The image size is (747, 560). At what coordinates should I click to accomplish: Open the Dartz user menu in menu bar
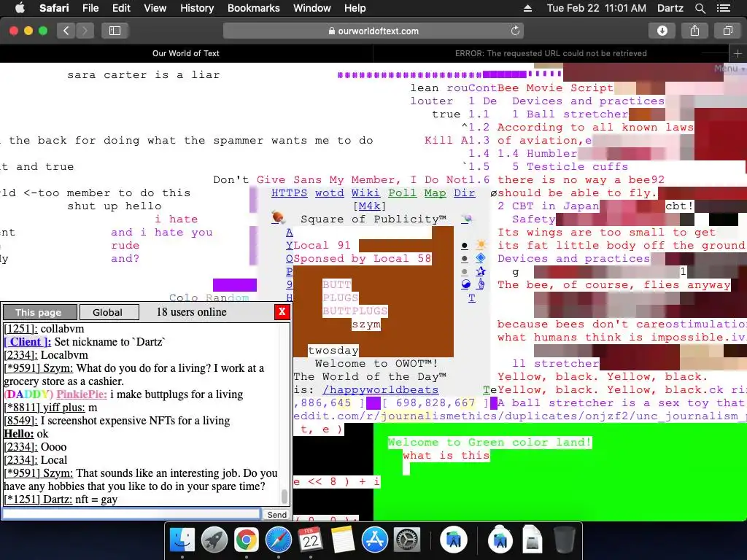pyautogui.click(x=670, y=8)
